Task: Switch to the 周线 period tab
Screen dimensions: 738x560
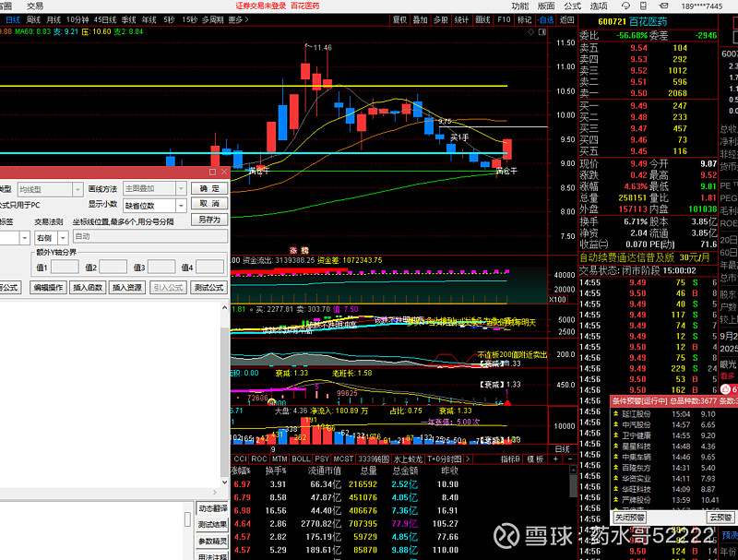Action: [x=34, y=18]
